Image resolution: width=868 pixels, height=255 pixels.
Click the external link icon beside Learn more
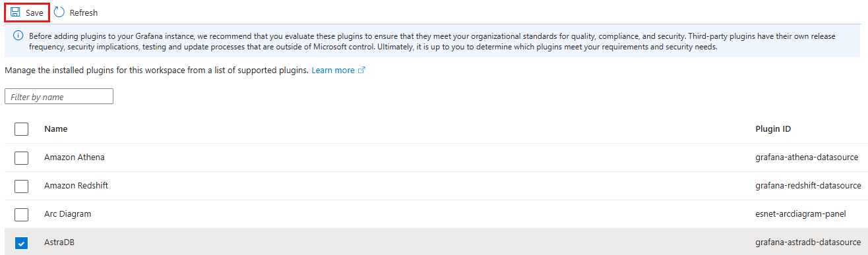(x=361, y=71)
